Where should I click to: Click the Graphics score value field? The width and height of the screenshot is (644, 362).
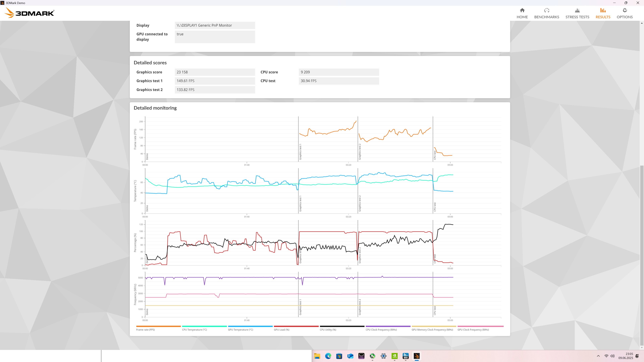point(214,72)
